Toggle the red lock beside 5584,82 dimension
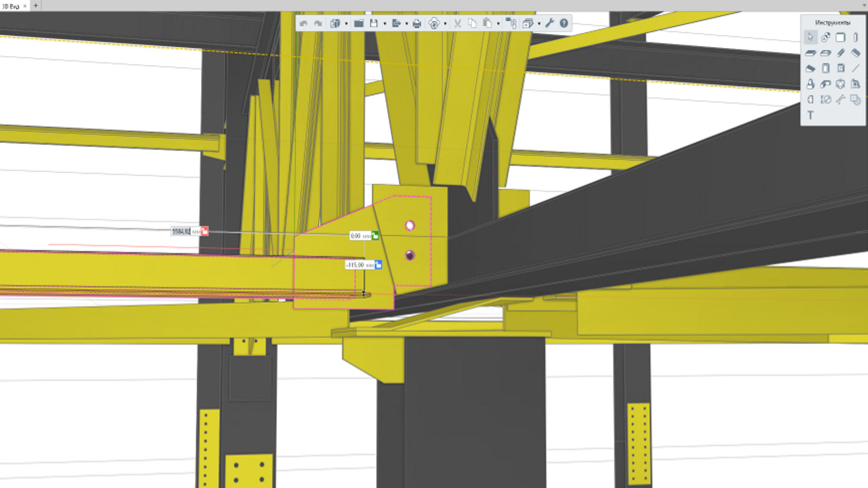The height and width of the screenshot is (488, 868). [x=205, y=231]
